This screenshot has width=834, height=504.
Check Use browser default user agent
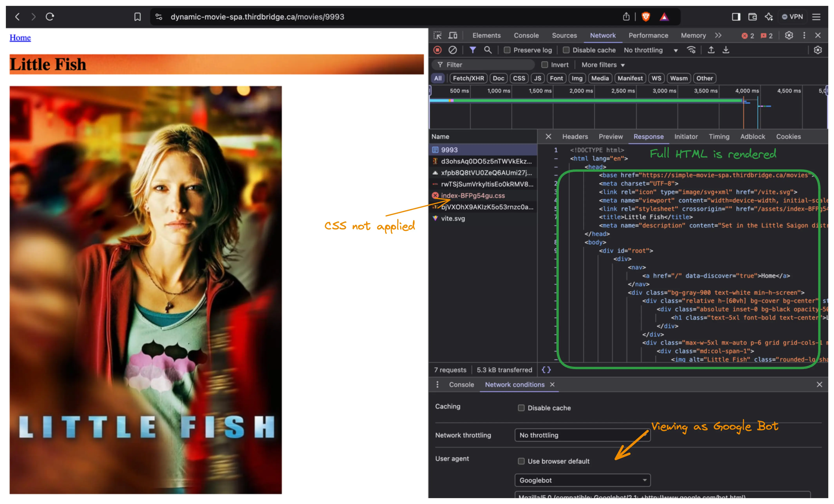pyautogui.click(x=521, y=461)
